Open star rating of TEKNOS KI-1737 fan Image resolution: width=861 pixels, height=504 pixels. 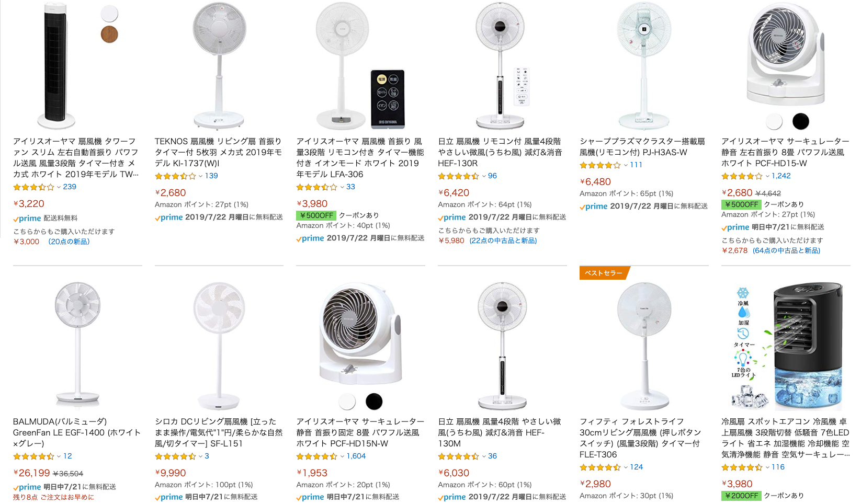pos(175,176)
